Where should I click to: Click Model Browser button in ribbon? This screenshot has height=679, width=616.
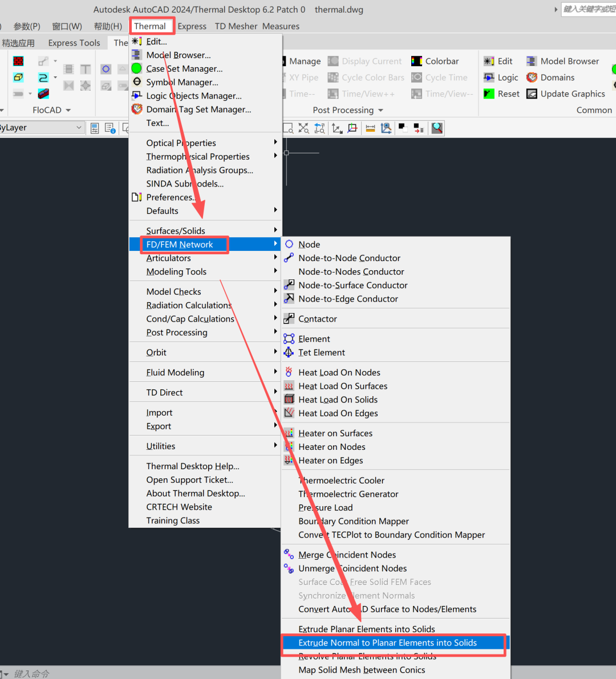(x=563, y=61)
